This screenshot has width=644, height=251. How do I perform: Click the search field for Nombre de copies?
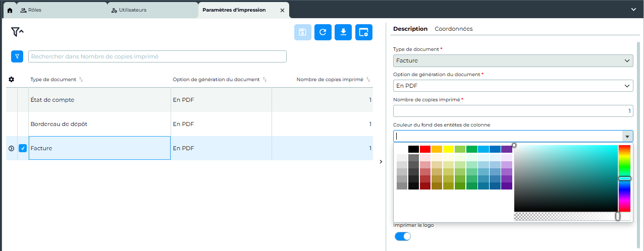157,56
